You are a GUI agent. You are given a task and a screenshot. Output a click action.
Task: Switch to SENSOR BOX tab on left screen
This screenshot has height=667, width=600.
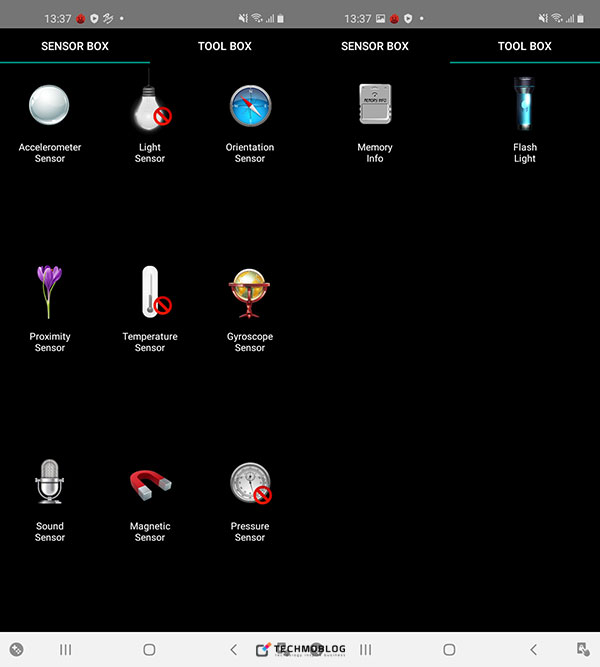pos(75,46)
